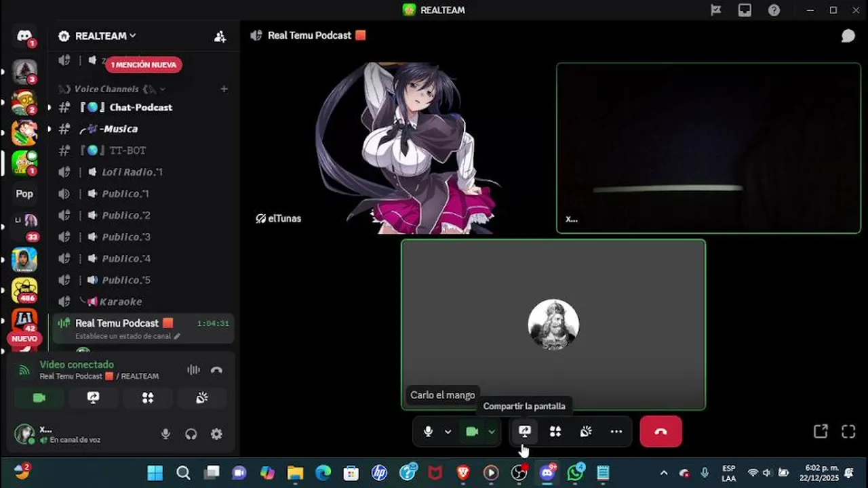Open the Discord inbox icon in title bar

pyautogui.click(x=745, y=10)
